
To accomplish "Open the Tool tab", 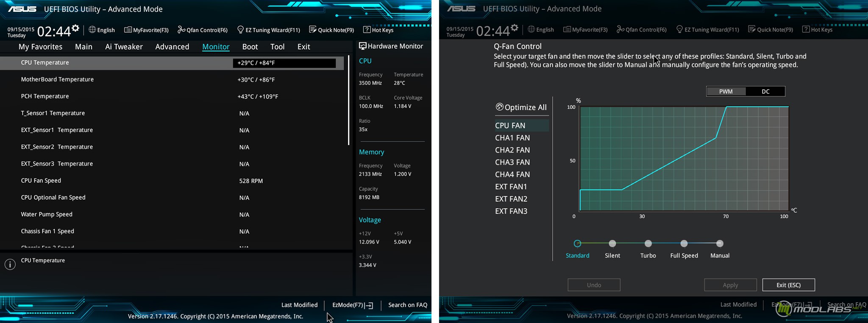I will [x=277, y=47].
